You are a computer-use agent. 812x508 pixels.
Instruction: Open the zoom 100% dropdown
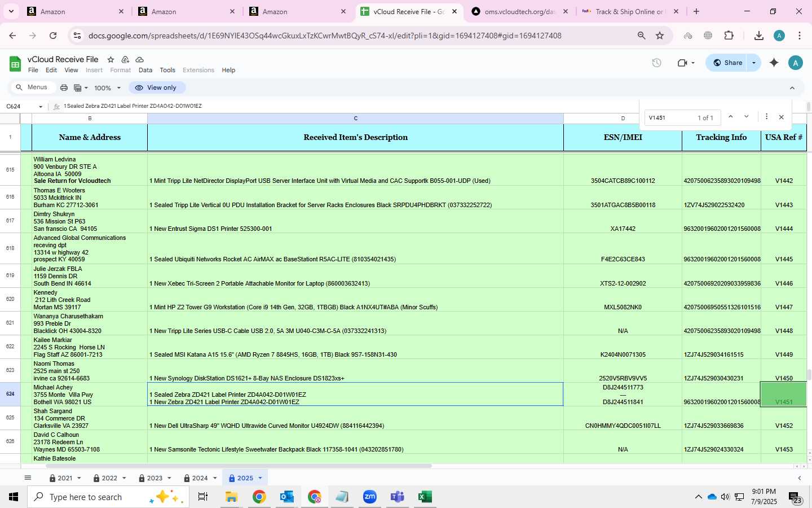(108, 87)
